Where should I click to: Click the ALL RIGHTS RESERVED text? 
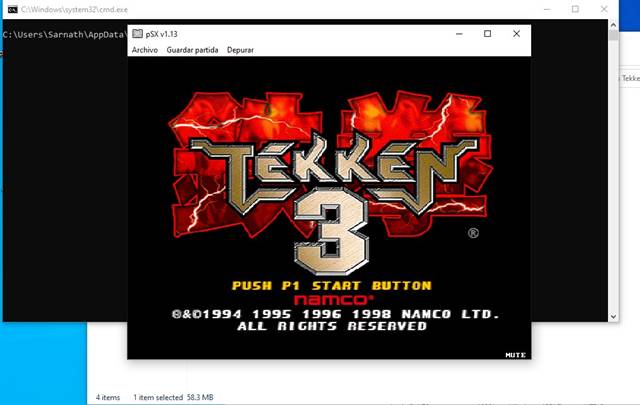[x=332, y=326]
